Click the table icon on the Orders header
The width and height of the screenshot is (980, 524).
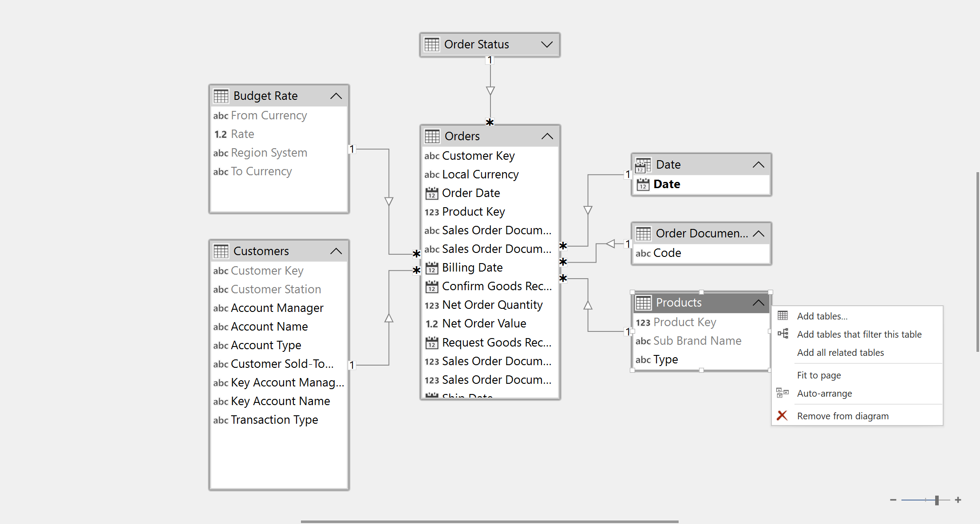click(431, 136)
